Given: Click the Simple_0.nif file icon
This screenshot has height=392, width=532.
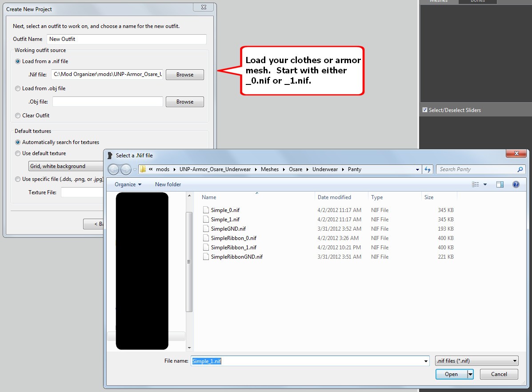Looking at the screenshot, I should pyautogui.click(x=205, y=210).
